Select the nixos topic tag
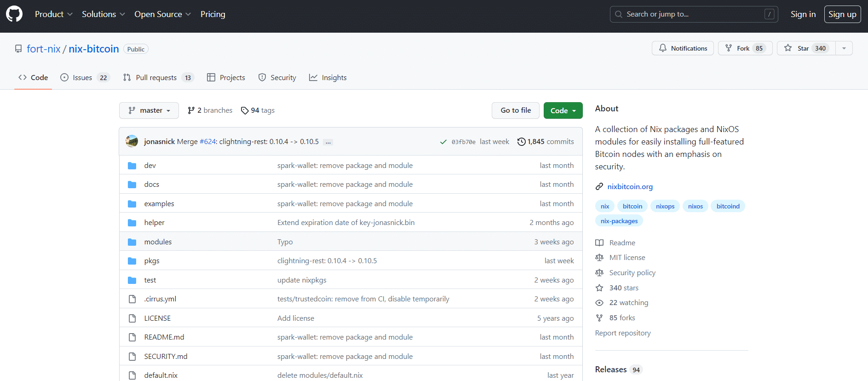 pyautogui.click(x=696, y=206)
